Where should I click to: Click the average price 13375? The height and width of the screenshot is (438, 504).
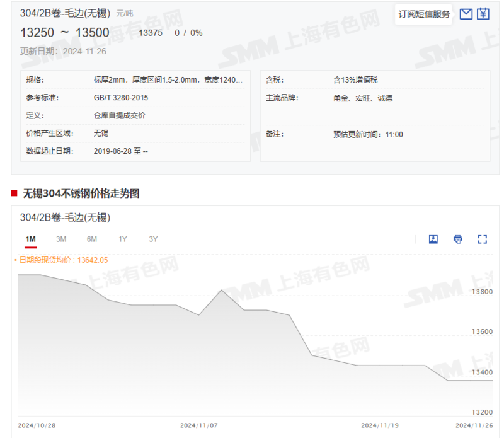pos(151,33)
